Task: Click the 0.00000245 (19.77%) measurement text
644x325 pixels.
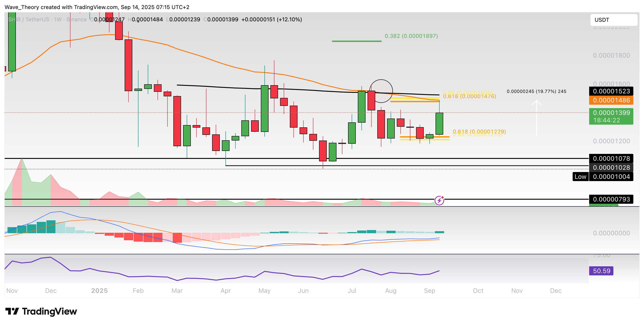Action: point(536,91)
